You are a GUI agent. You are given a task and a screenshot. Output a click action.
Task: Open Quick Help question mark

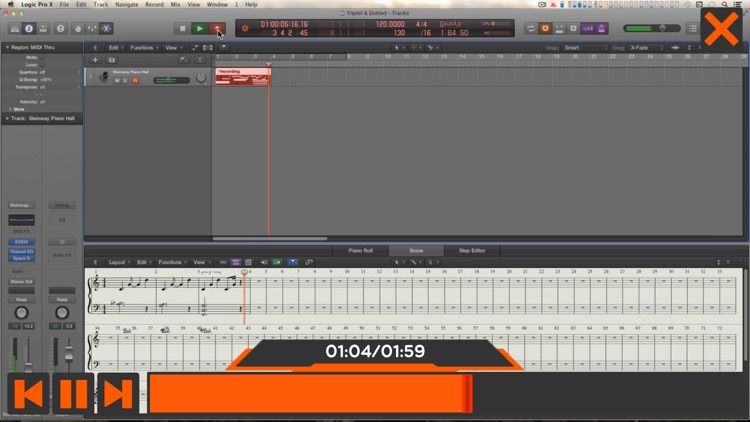tap(60, 29)
